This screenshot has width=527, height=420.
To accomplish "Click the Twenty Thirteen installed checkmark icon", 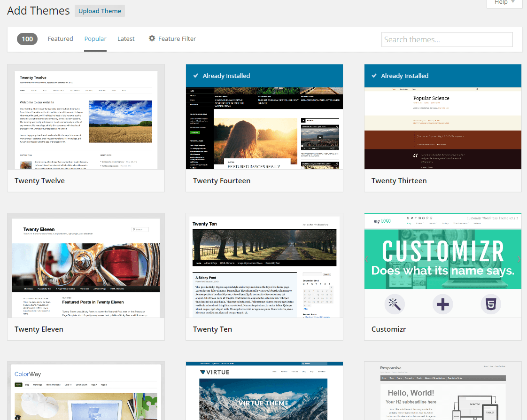I will point(374,76).
